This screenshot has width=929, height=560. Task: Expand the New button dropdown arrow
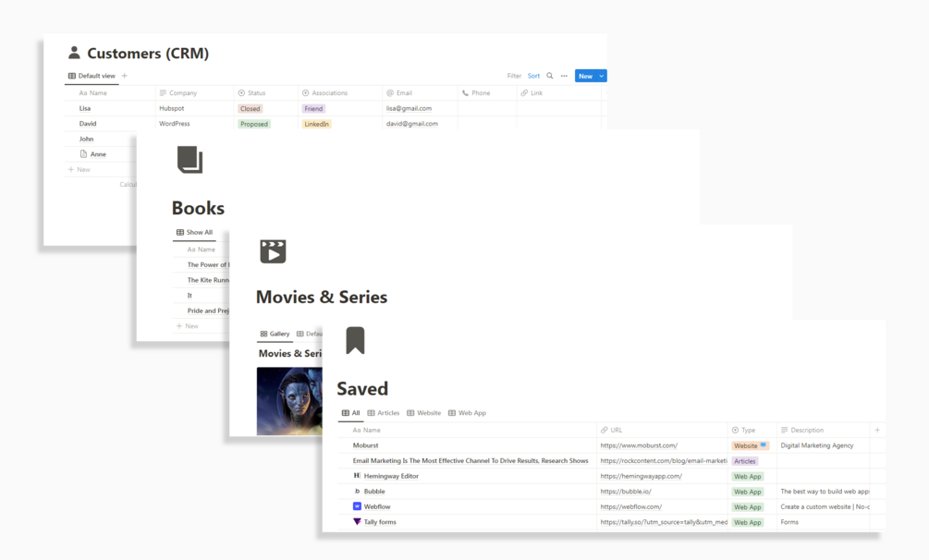coord(602,76)
